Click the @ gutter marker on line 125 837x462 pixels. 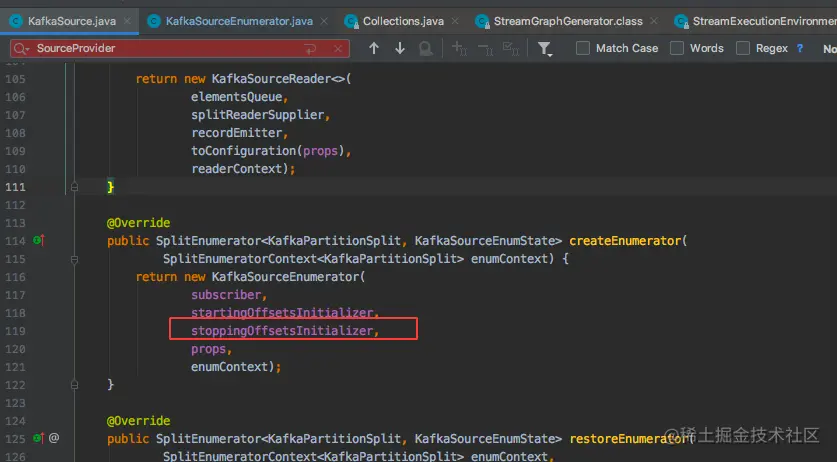click(x=54, y=438)
